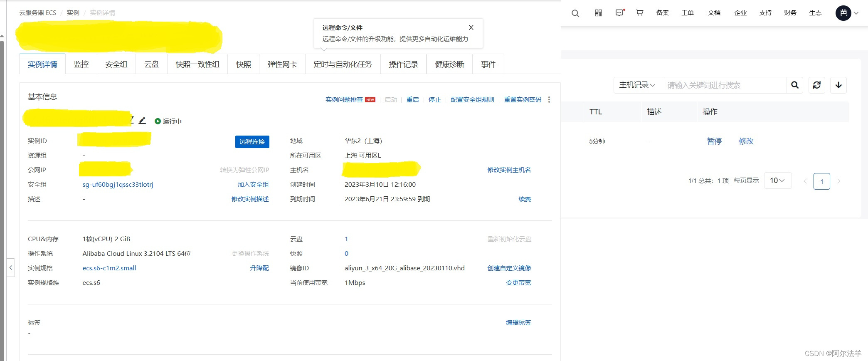The image size is (868, 361).
Task: Click the 云盘 count value 1
Action: 346,239
